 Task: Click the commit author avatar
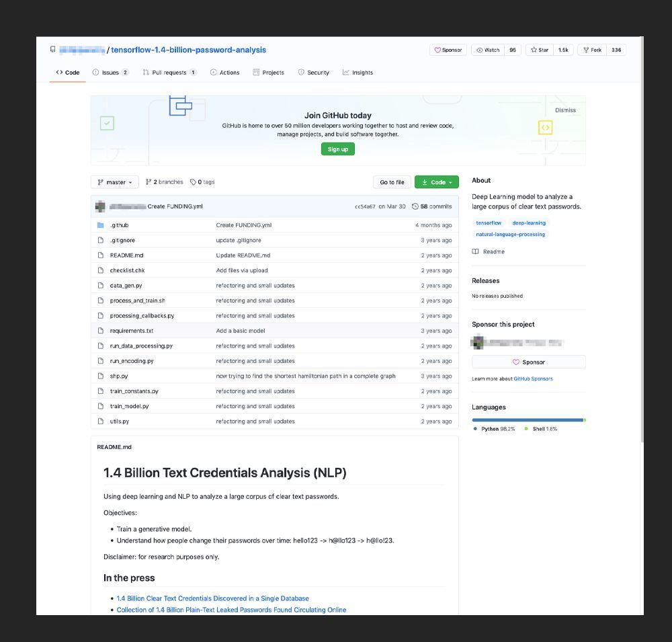pos(100,206)
